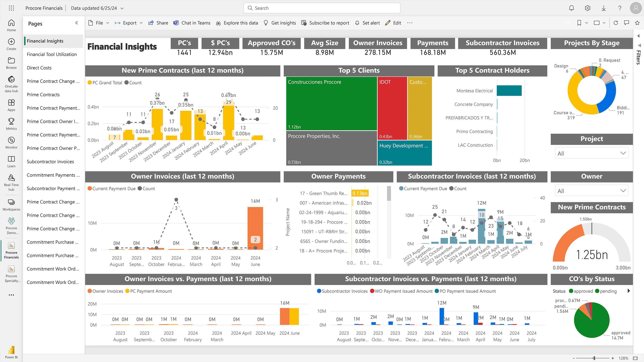Expand the Data updated 6/25/24 dropdown
644x362 pixels.
tap(122, 8)
